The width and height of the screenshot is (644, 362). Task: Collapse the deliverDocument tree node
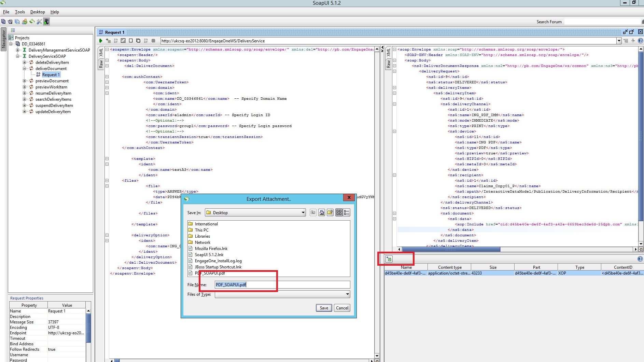click(x=25, y=68)
